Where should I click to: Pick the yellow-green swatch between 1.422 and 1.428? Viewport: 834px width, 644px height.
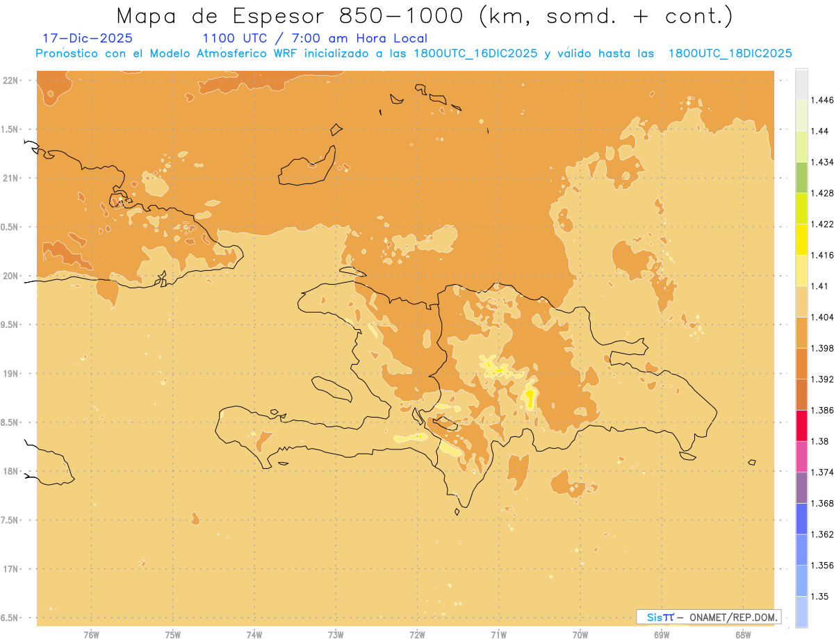(801, 208)
